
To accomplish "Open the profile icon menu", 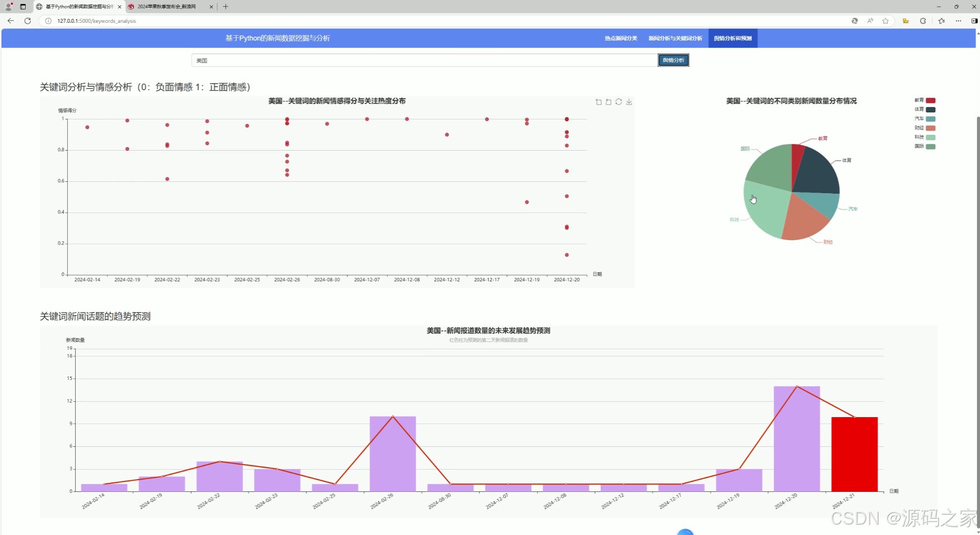I will 8,6.
